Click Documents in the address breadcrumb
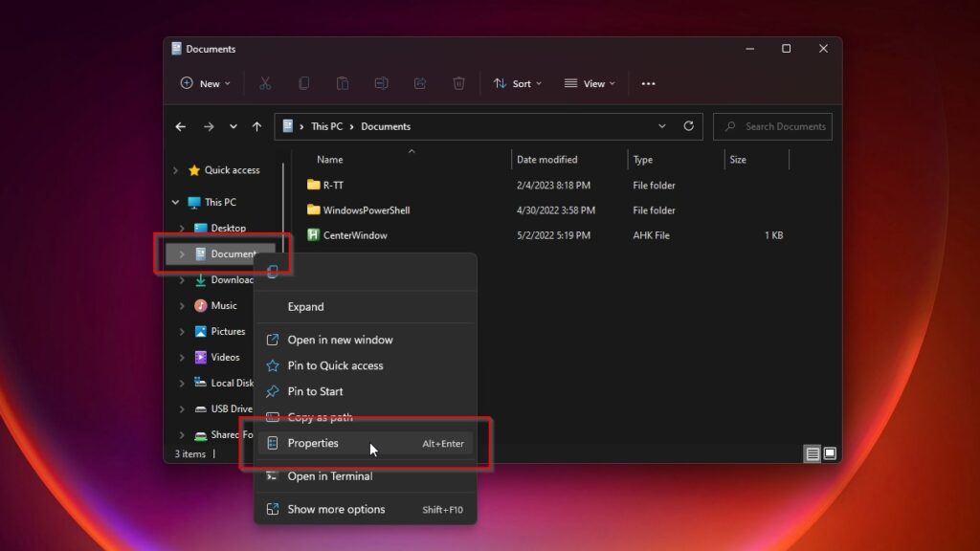 click(386, 126)
